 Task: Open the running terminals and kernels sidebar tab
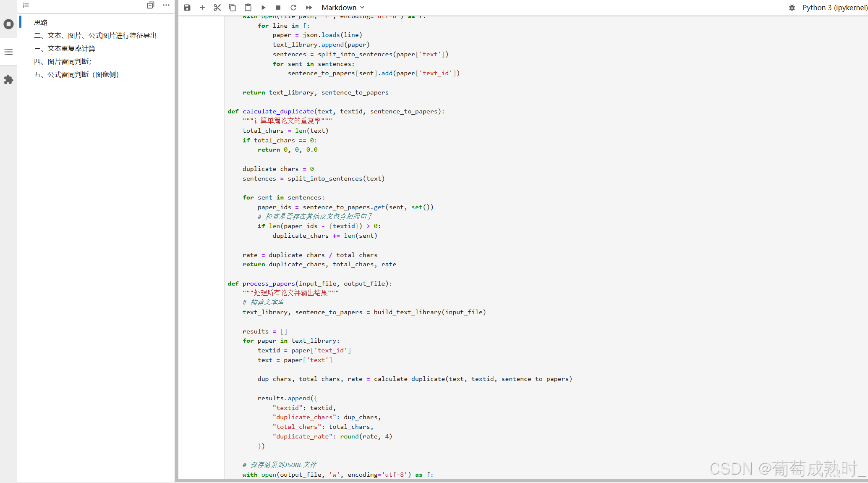pyautogui.click(x=8, y=24)
